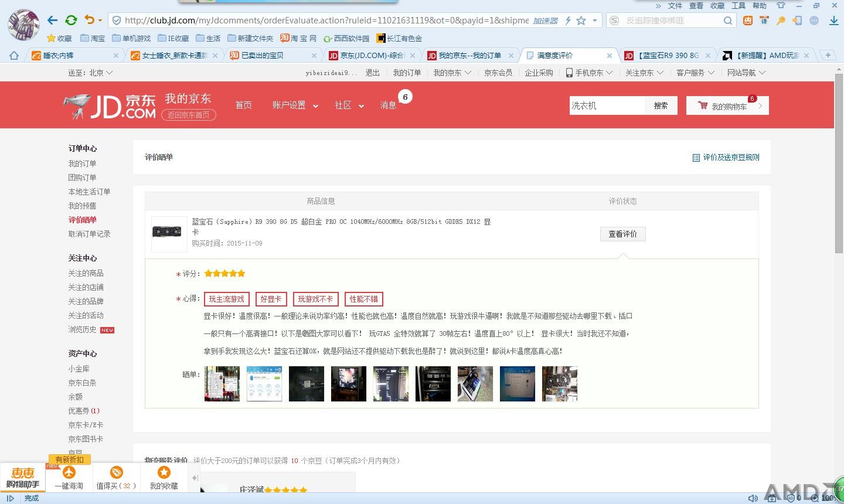The width and height of the screenshot is (844, 504).
Task: Expand the 账户设置 navigation dropdown
Action: [x=295, y=105]
